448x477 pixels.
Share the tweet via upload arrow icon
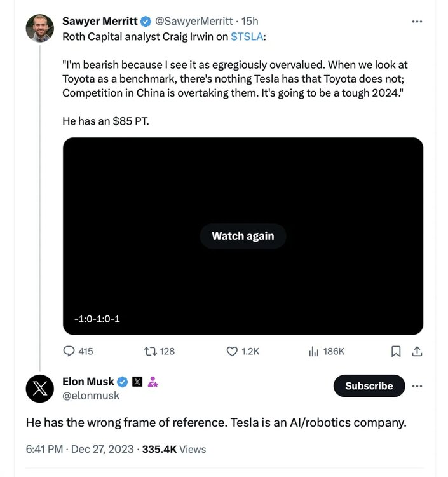[417, 351]
